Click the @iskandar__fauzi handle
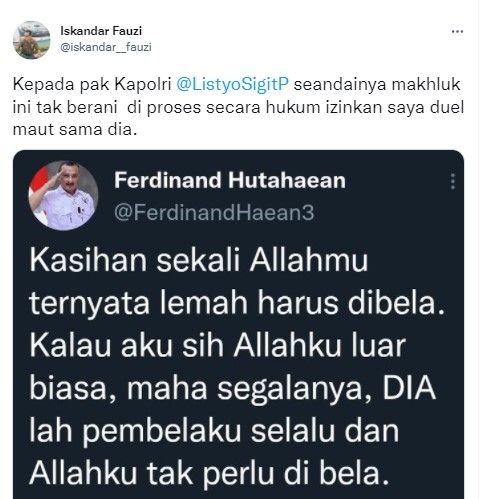The width and height of the screenshot is (483, 499). [106, 47]
